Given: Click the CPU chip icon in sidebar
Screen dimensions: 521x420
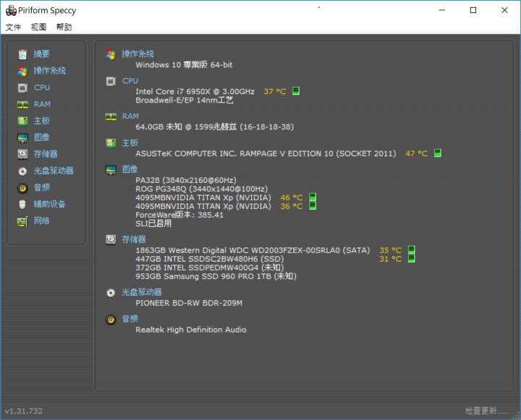Looking at the screenshot, I should (x=22, y=87).
